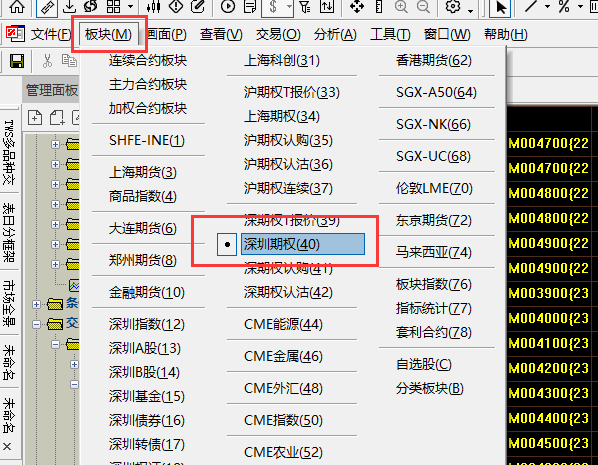Viewport: 598px width, 465px height.
Task: Click the edit note pencil icon
Action: tap(198, 6)
